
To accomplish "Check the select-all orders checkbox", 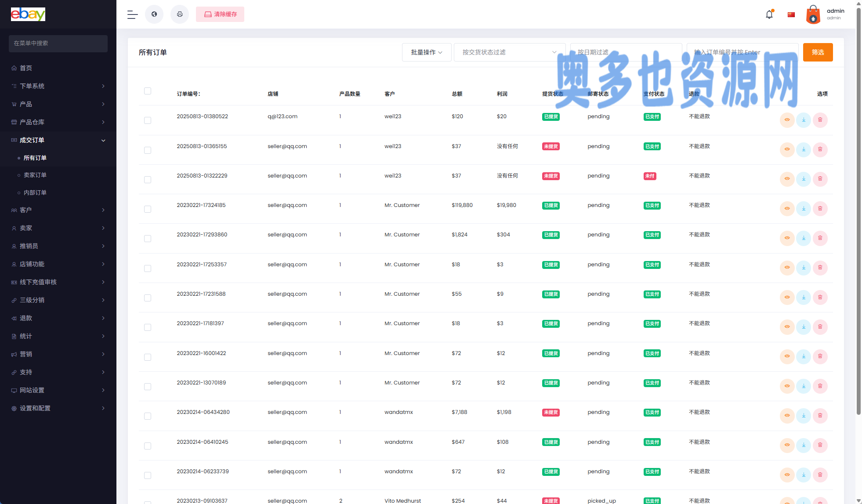I will tap(148, 91).
